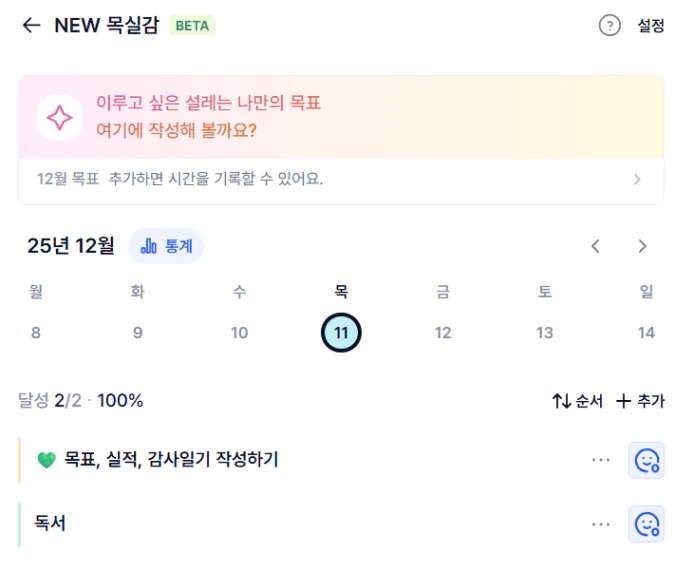
Task: Select Friday the 12th in calendar
Action: tap(443, 333)
